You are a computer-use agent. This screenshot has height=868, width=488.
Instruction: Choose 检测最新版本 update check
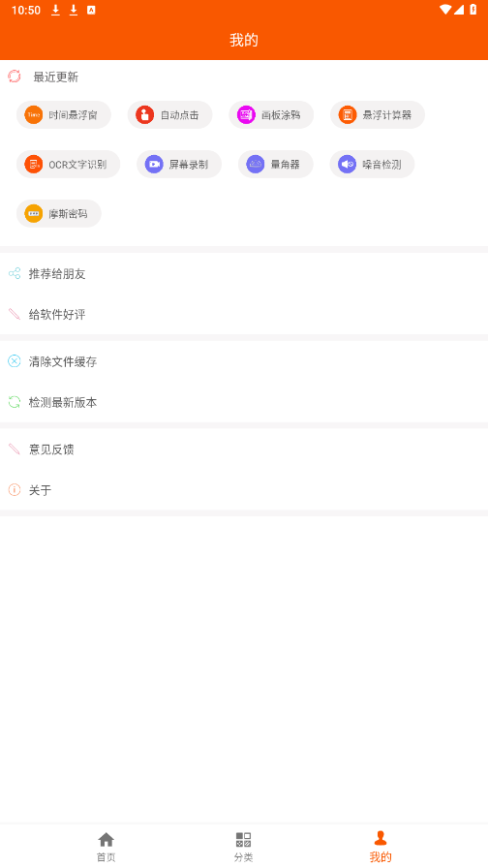[244, 402]
